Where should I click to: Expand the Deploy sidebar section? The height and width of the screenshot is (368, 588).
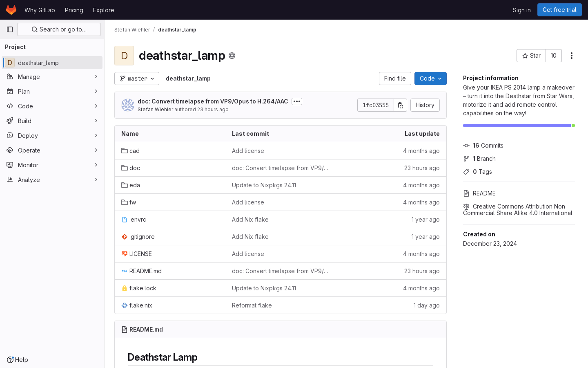[x=52, y=136]
